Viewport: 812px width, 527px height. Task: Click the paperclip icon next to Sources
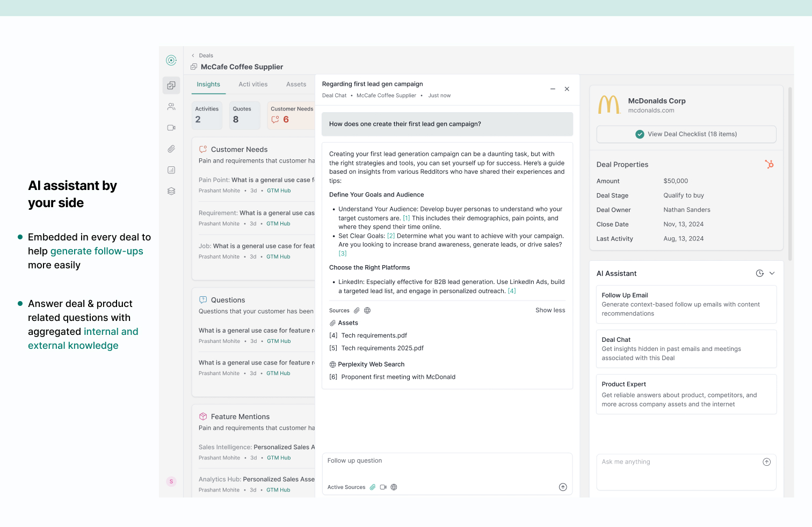click(x=357, y=310)
